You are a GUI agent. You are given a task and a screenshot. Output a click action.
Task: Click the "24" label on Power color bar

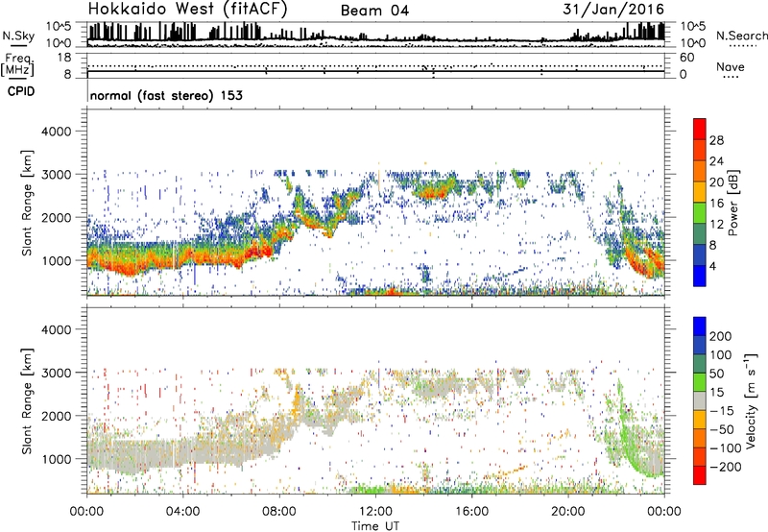[716, 161]
